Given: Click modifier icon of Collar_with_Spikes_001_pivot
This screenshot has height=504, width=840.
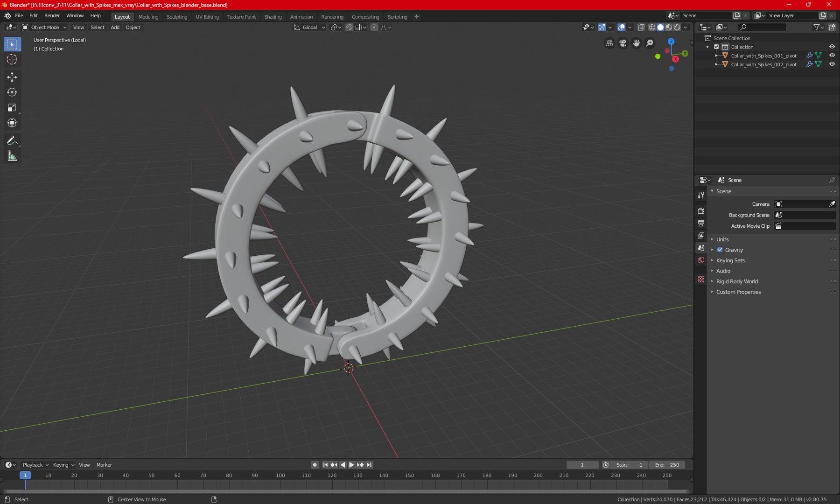Looking at the screenshot, I should pyautogui.click(x=810, y=56).
